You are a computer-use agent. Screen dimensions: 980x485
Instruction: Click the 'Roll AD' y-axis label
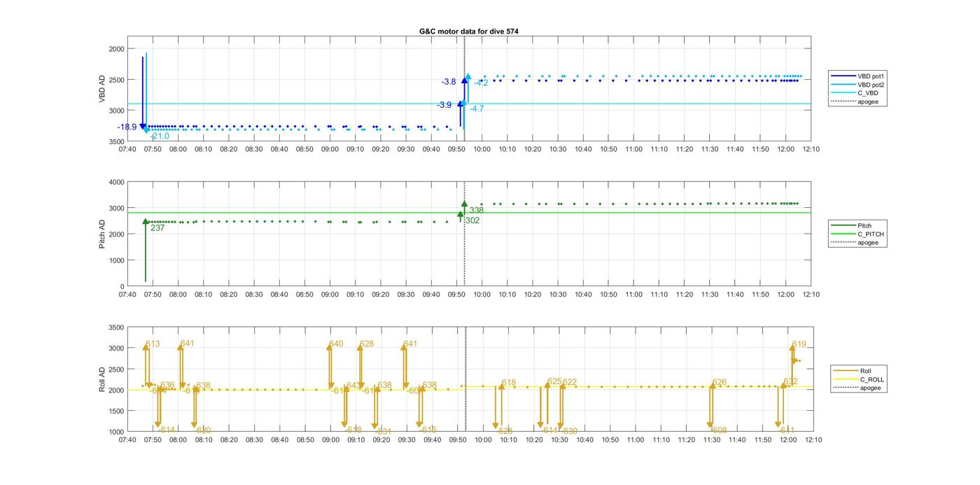pyautogui.click(x=103, y=379)
